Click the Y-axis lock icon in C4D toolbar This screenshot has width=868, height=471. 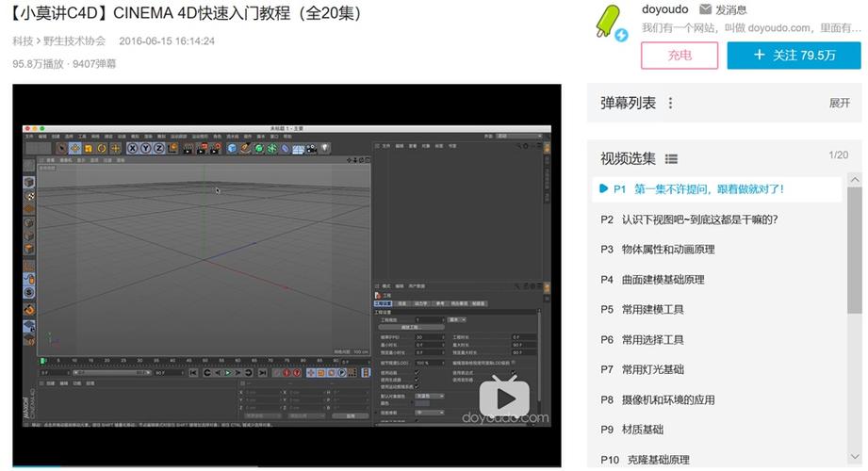[x=146, y=148]
